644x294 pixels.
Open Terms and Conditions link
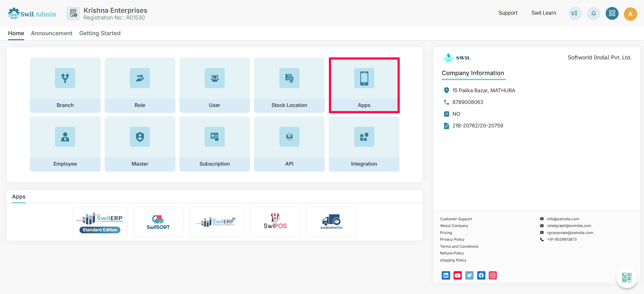pyautogui.click(x=459, y=246)
